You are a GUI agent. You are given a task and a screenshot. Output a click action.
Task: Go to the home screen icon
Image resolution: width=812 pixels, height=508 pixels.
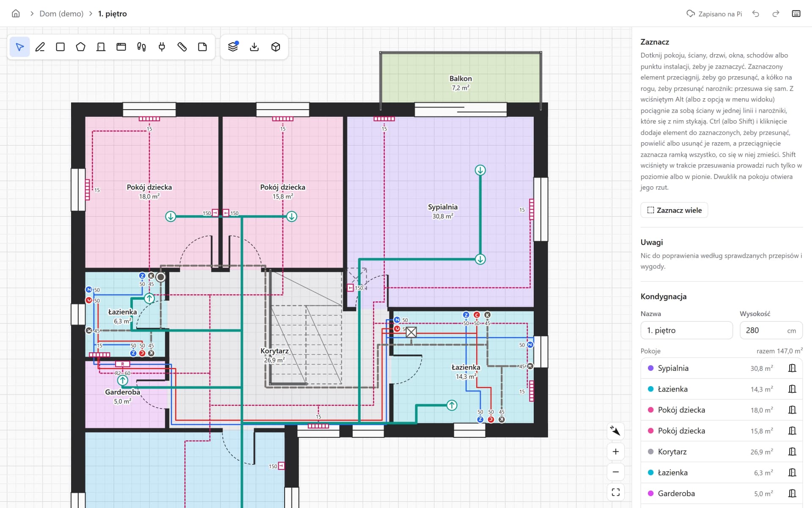(16, 14)
